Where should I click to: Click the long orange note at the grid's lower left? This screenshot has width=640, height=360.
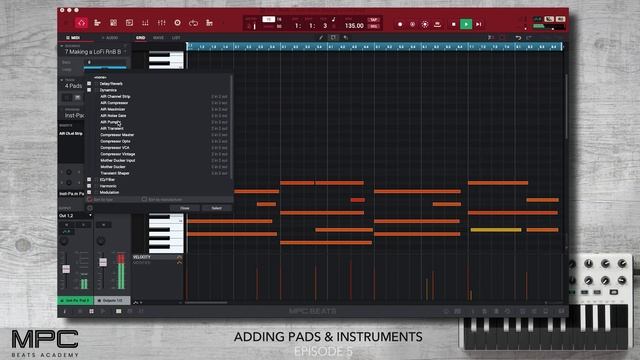pyautogui.click(x=232, y=234)
